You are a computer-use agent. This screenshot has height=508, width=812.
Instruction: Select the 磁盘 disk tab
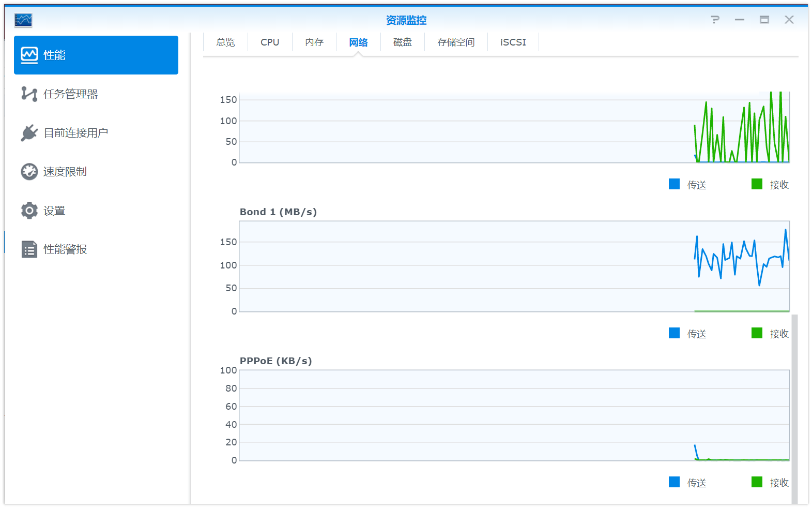(x=403, y=42)
